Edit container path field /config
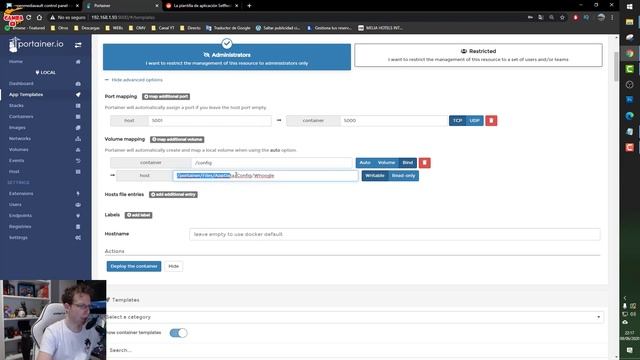Screen dimensions: 640x360 tap(272, 163)
